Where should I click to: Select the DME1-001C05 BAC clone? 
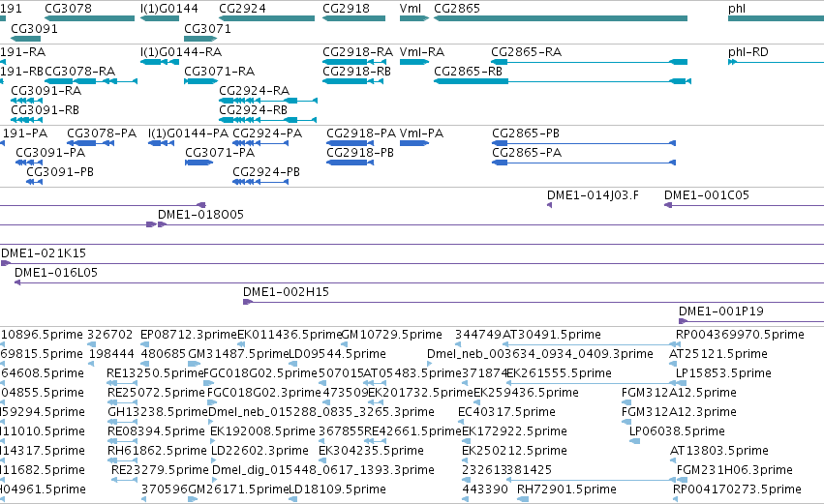click(745, 205)
